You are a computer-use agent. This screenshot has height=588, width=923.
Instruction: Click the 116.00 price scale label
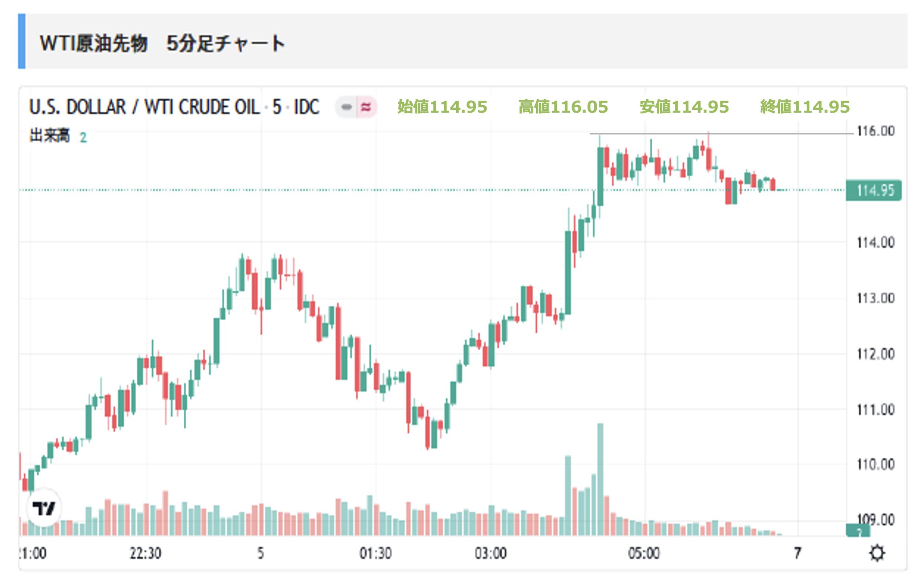[x=876, y=131]
